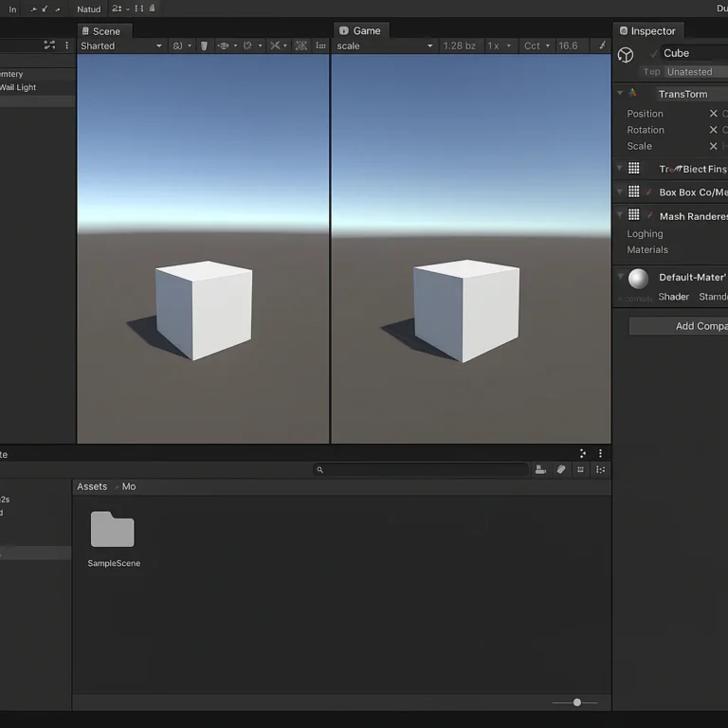
Task: Click the Assets breadcrumb
Action: click(x=92, y=486)
